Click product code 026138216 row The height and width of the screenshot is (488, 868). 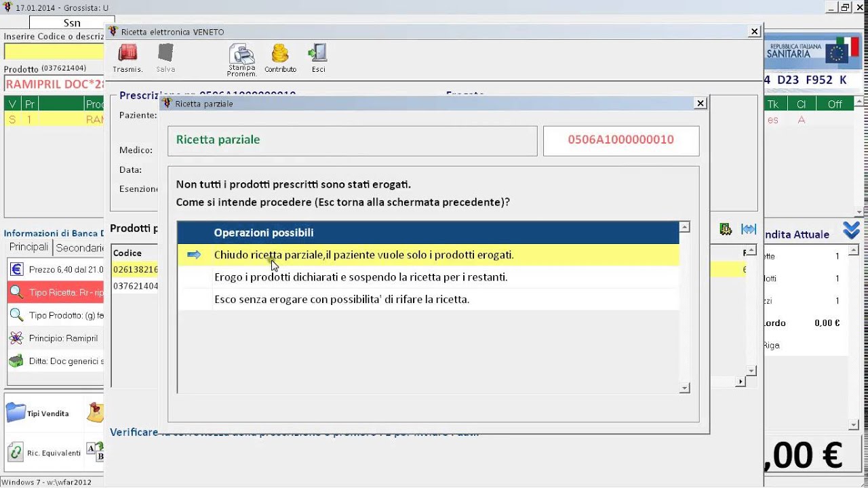coord(135,269)
